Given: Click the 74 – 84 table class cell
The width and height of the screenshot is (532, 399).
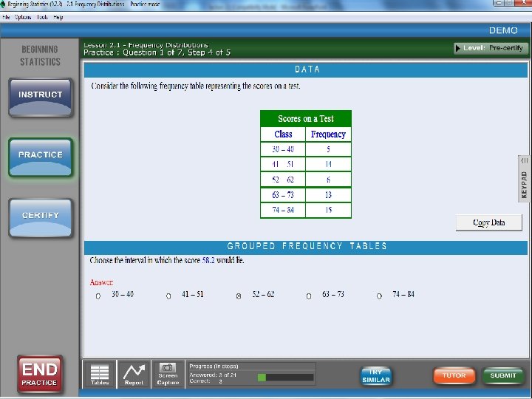Looking at the screenshot, I should (283, 210).
